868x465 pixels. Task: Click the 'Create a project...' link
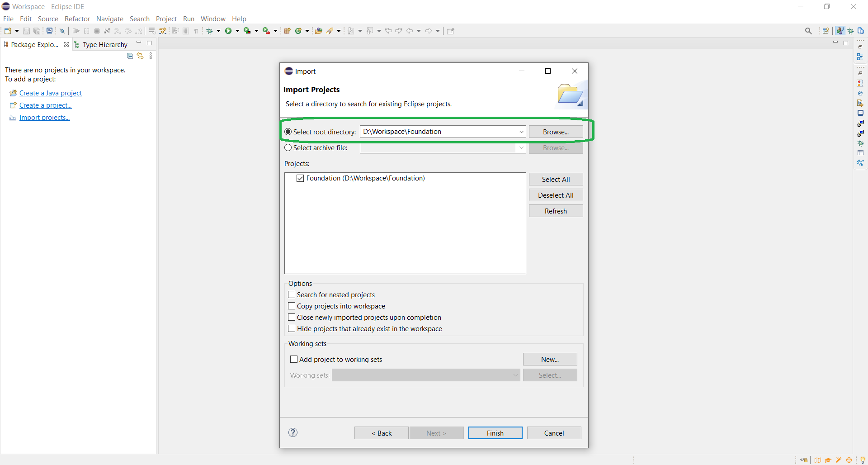click(x=46, y=105)
